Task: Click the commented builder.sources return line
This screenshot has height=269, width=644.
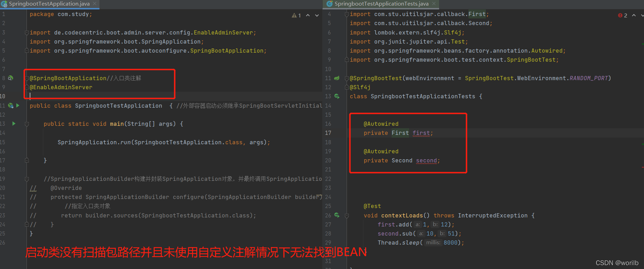Action: click(x=159, y=215)
